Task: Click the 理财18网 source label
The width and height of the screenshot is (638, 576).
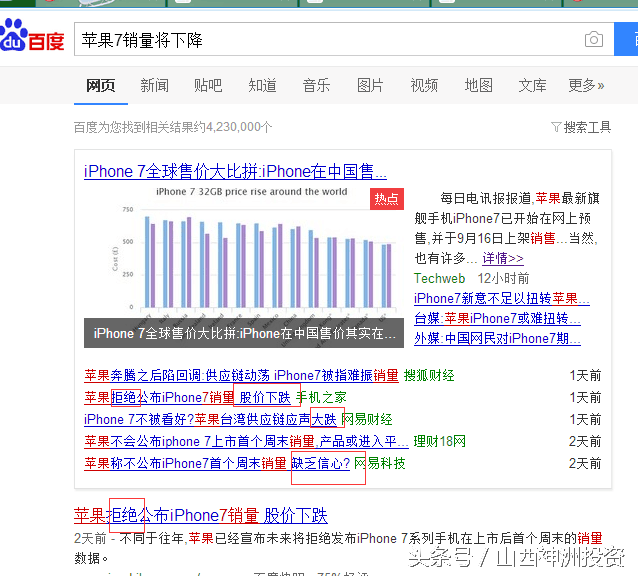Action: (x=439, y=441)
